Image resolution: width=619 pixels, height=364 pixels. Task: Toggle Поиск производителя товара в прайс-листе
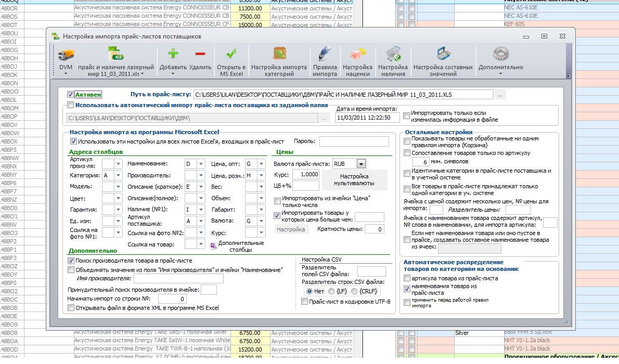(71, 261)
